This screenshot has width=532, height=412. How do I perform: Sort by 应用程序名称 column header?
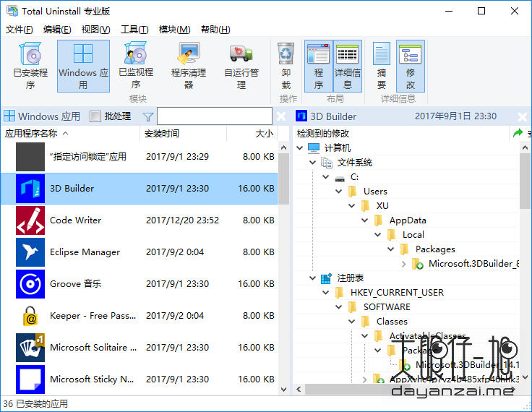tap(70, 134)
